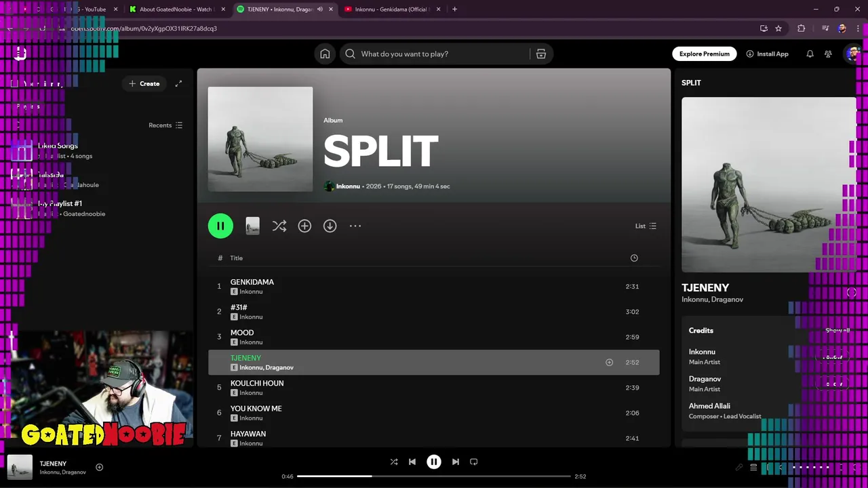
Task: Open Inkonnu in the Credits panel
Action: 702,352
